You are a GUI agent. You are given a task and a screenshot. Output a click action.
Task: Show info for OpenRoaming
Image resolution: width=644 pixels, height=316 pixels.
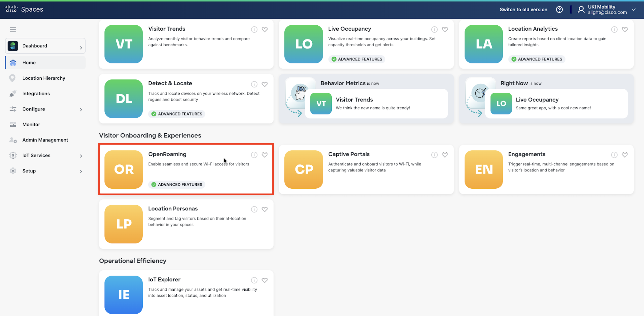[254, 155]
